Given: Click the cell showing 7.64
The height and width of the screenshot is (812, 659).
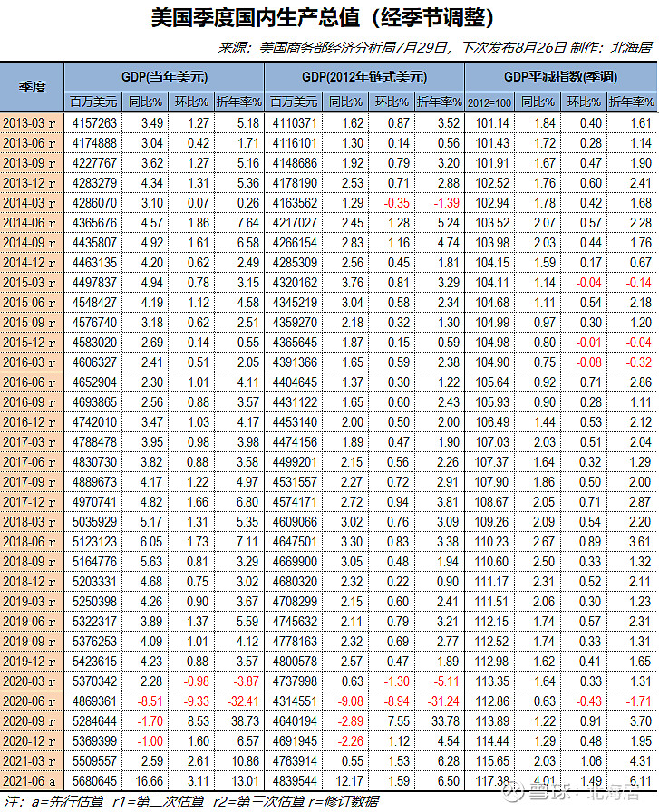Looking at the screenshot, I should (x=248, y=223).
